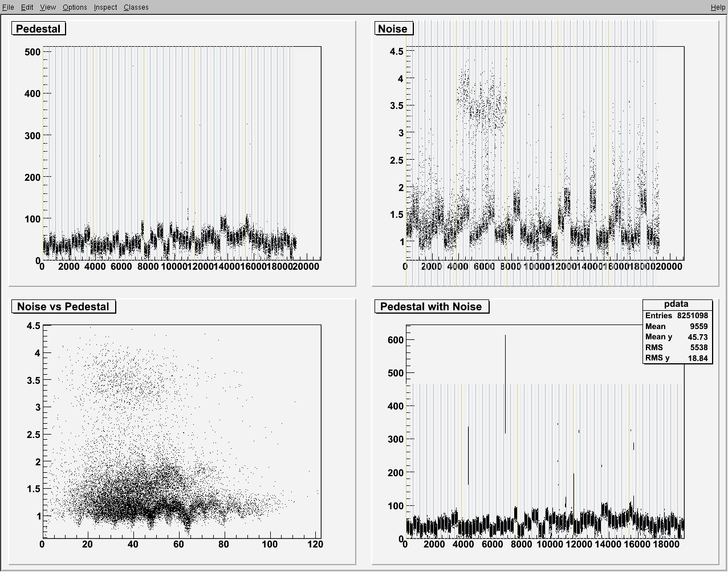Open the Classes menu
Screen dimensions: 728x572
[136, 7]
